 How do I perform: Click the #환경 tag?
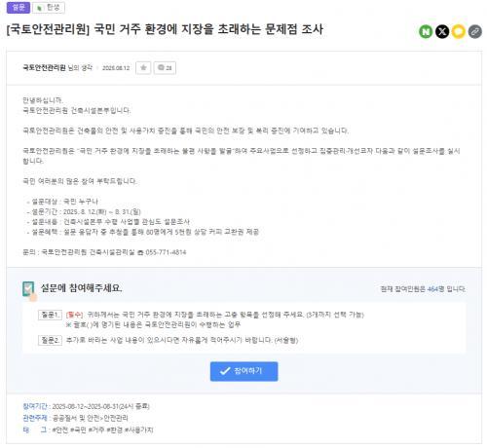click(114, 429)
